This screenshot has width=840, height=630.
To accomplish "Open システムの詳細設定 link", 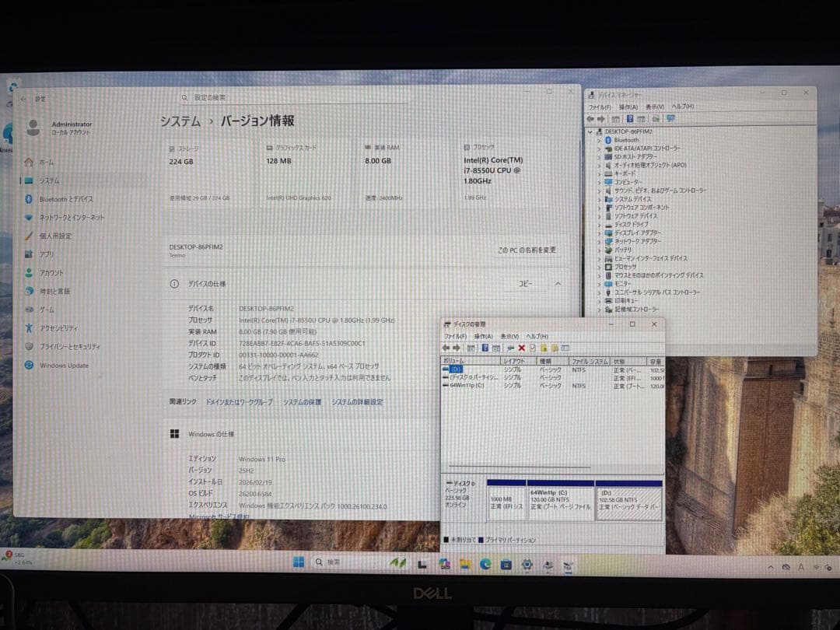I will pos(357,402).
